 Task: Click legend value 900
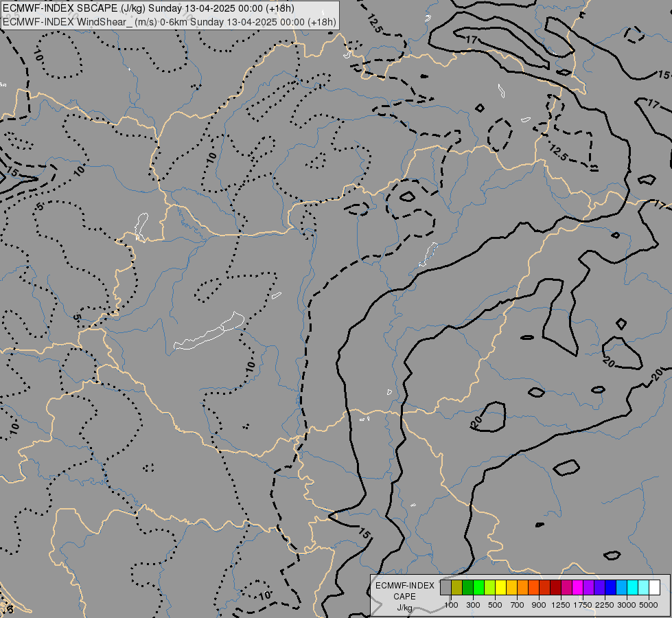point(539,605)
